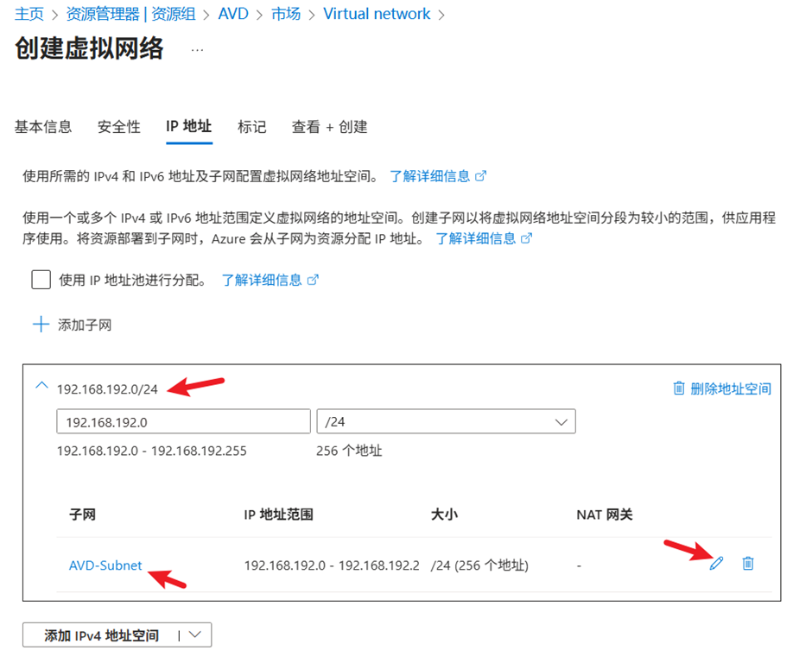Switch to the 安全性 tab
Screen dimensions: 812x663
119,127
